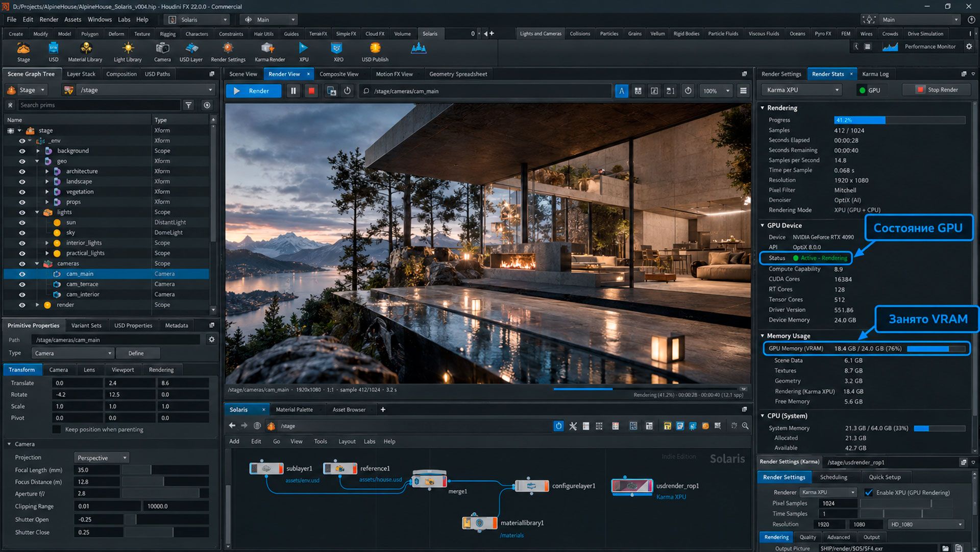
Task: Switch to the Layer Stack tab
Action: click(x=81, y=74)
